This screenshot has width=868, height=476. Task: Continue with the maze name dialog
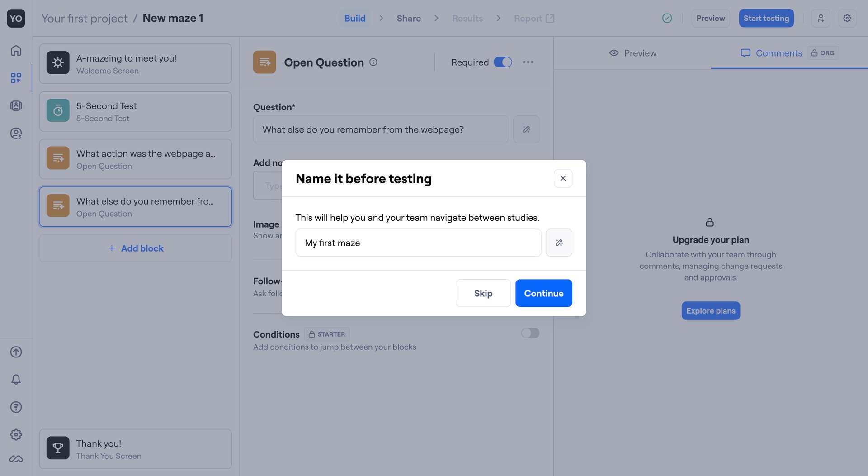[543, 293]
